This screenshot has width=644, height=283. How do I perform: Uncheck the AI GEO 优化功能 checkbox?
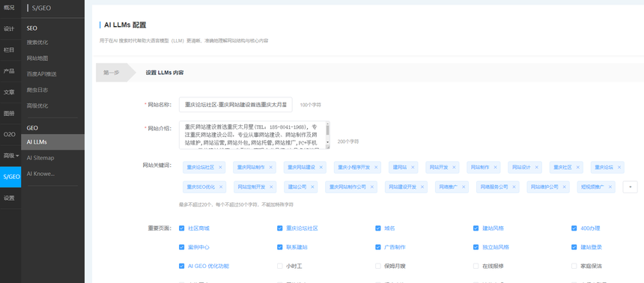181,267
